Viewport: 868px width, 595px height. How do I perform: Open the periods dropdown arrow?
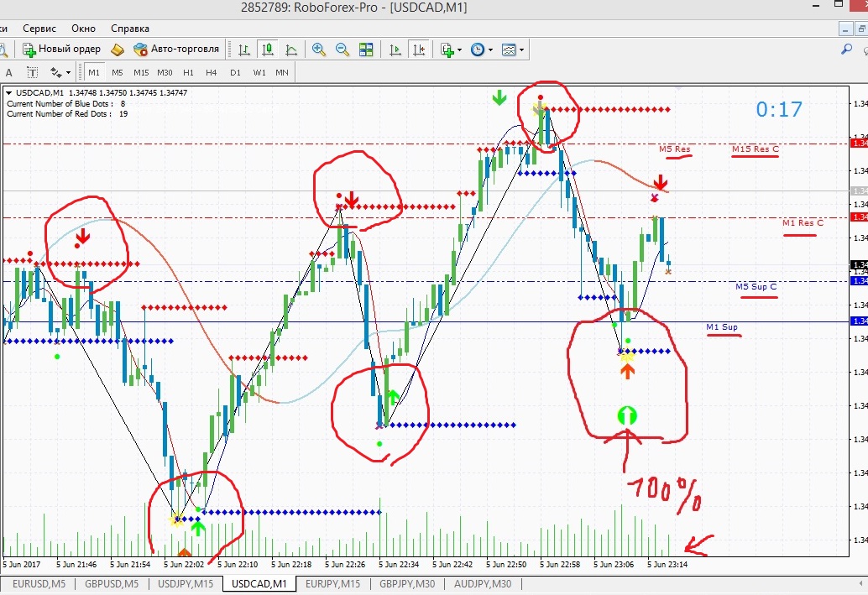[490, 50]
